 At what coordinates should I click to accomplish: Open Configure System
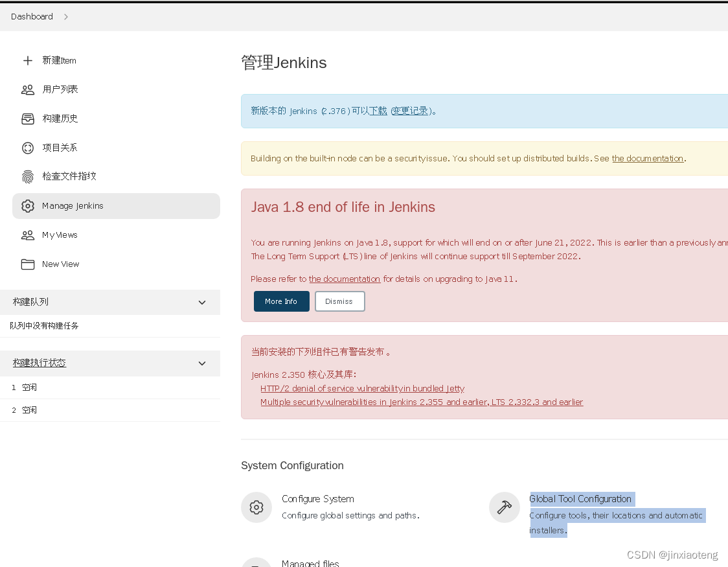[x=318, y=499]
